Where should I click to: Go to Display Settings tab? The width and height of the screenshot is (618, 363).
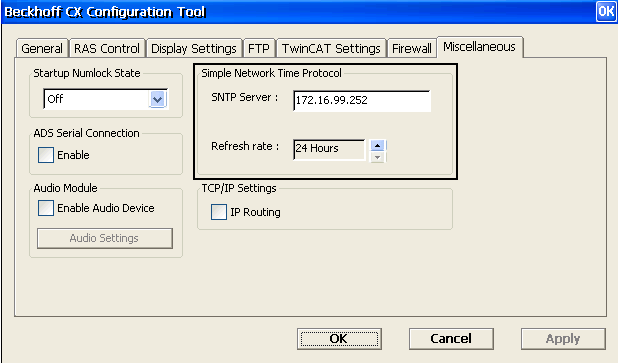point(194,48)
